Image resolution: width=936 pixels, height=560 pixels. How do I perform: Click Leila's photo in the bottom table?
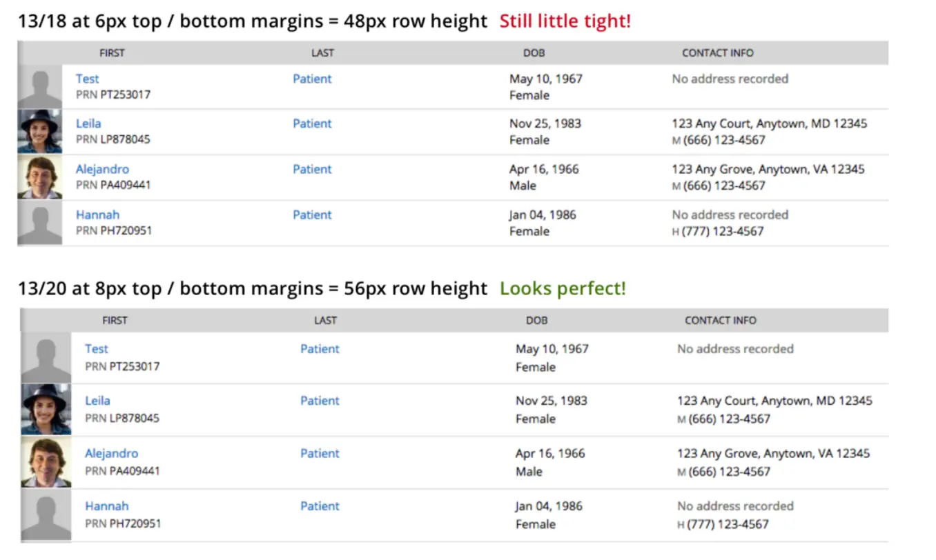point(46,410)
